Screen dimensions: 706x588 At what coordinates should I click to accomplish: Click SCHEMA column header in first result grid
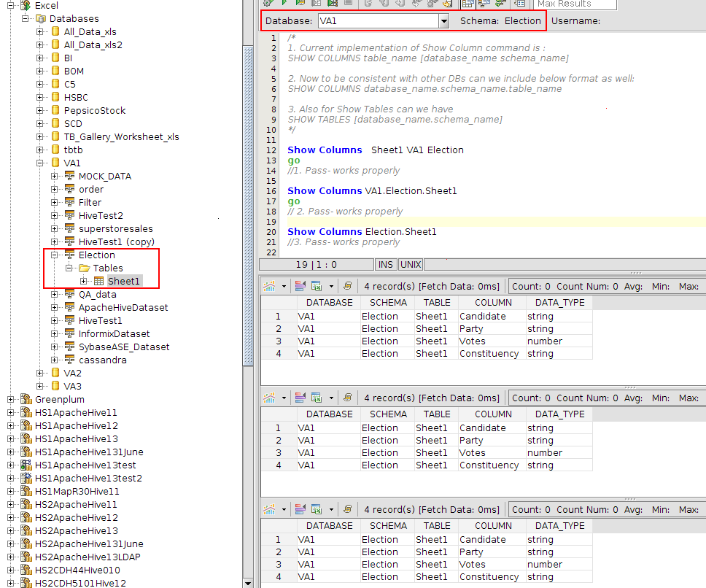[388, 303]
